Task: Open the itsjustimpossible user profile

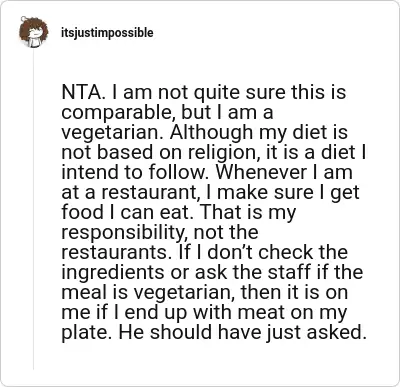Action: coord(107,33)
